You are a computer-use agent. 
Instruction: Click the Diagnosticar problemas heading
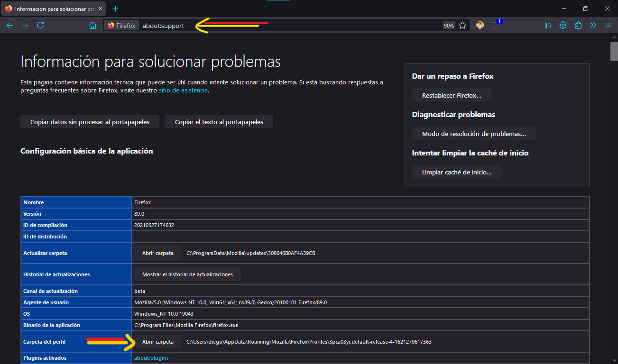point(453,115)
